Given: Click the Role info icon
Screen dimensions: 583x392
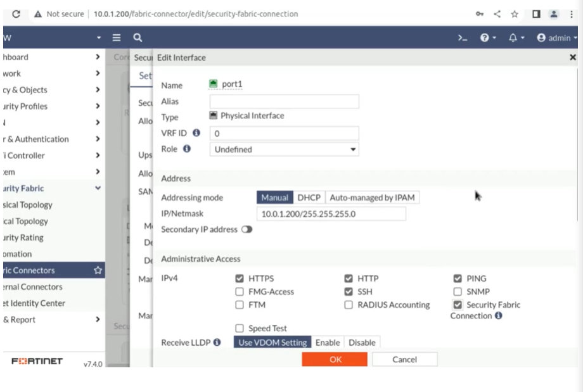Looking at the screenshot, I should (187, 149).
